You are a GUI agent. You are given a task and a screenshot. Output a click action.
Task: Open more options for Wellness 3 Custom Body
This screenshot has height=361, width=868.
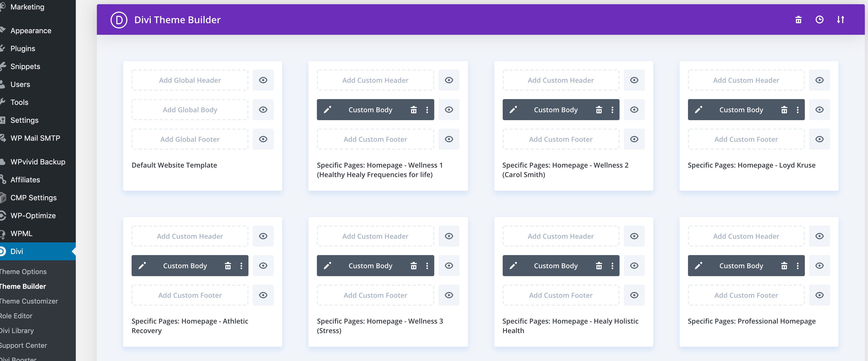[427, 266]
